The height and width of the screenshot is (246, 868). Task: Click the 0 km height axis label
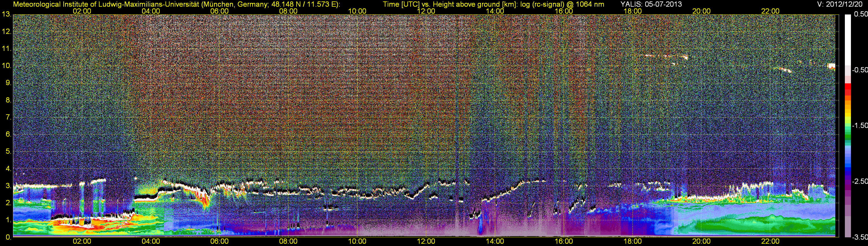[8, 237]
